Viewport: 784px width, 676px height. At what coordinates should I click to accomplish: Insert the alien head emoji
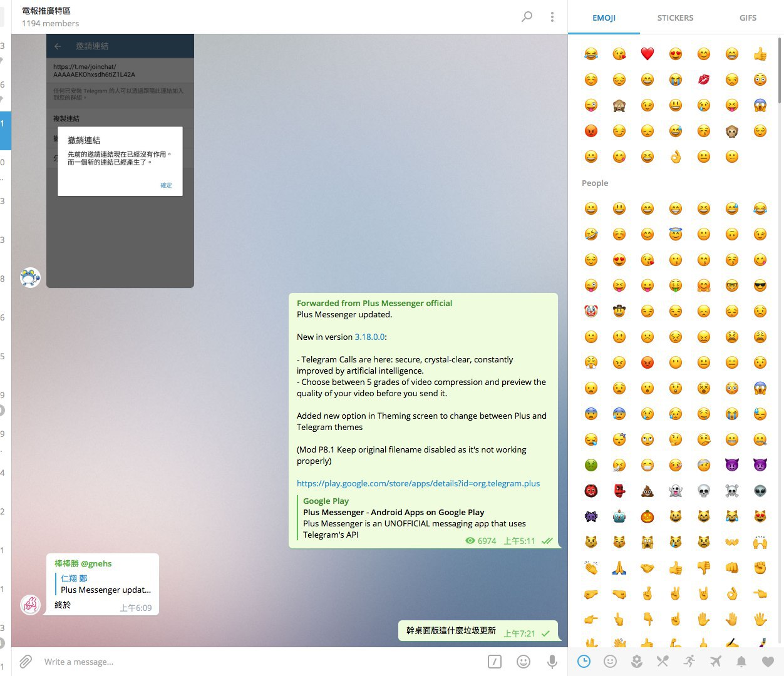[760, 491]
